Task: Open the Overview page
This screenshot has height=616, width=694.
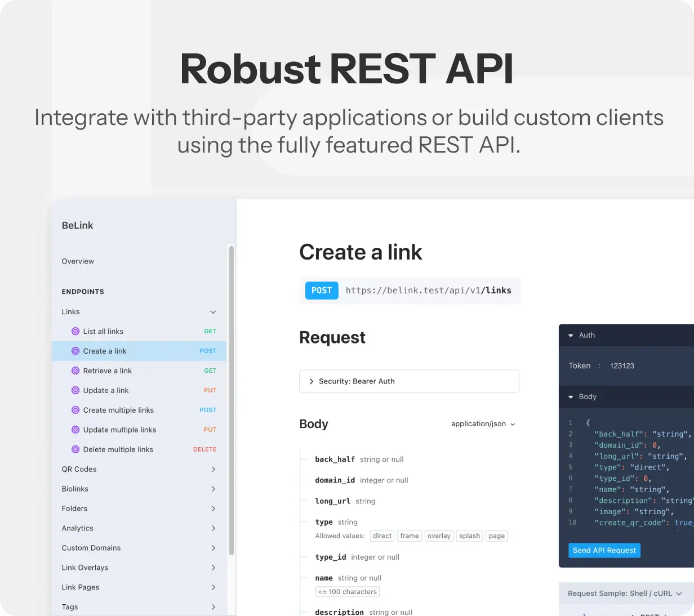Action: point(78,261)
